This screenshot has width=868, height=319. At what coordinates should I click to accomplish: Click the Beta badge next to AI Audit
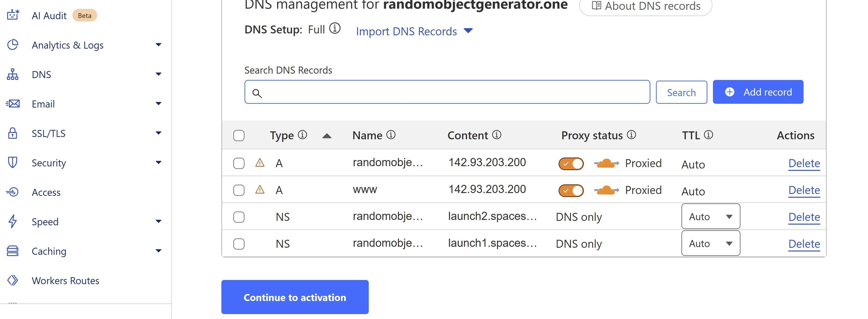tap(85, 15)
